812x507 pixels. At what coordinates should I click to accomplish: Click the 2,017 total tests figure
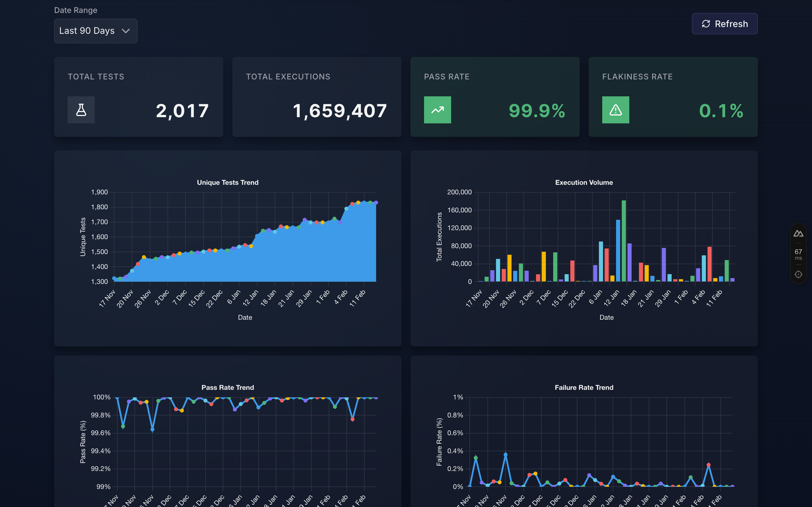[182, 111]
